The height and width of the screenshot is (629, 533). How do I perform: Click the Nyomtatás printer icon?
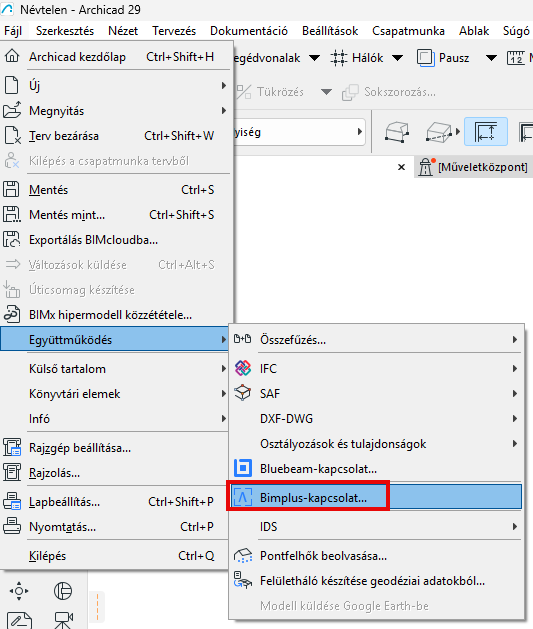12,526
